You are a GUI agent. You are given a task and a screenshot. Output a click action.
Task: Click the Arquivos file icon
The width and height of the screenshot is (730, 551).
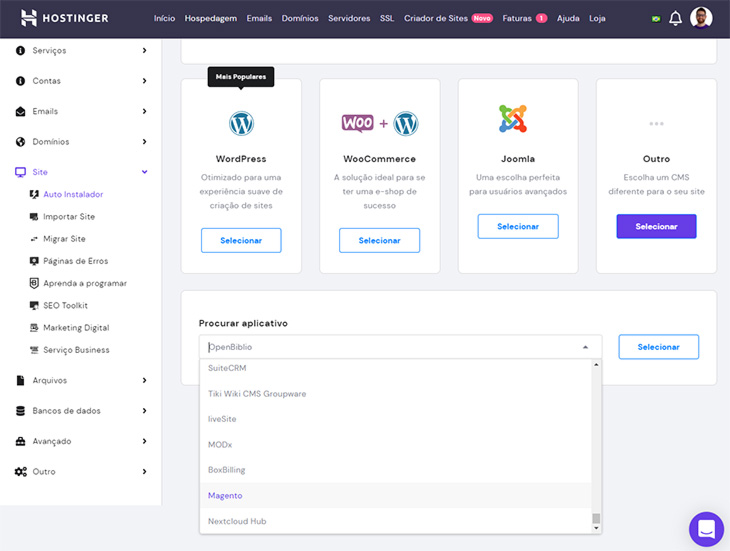pos(20,380)
